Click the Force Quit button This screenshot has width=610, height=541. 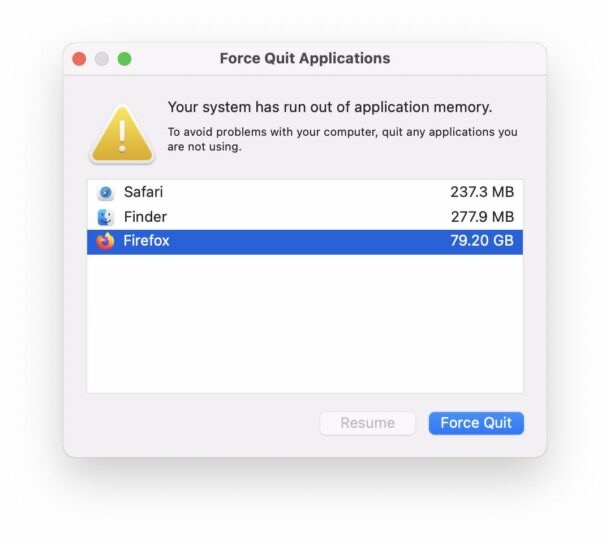[476, 423]
